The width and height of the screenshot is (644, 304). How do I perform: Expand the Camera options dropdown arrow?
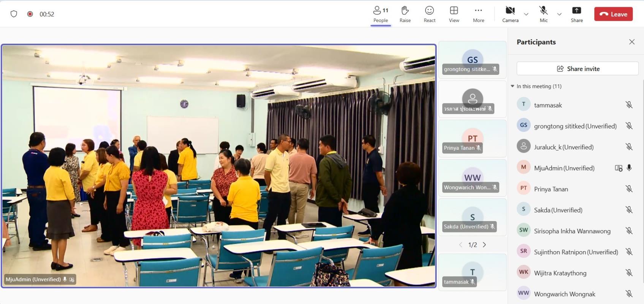(526, 14)
